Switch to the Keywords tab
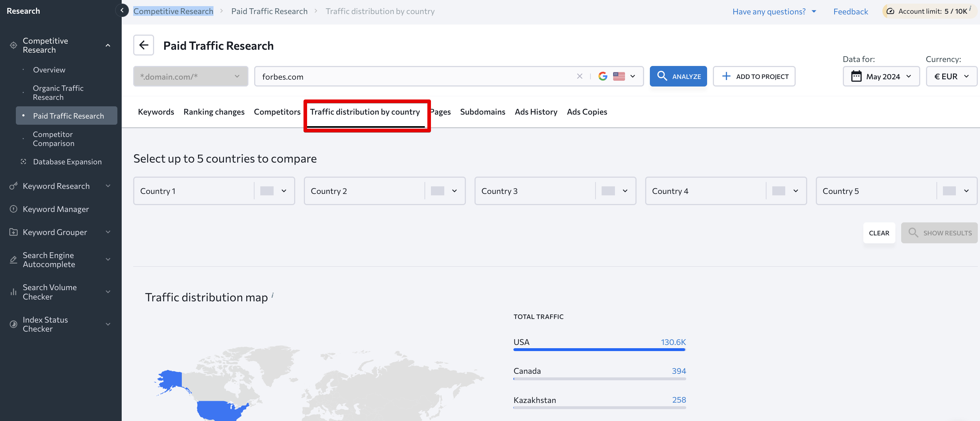 pos(156,112)
